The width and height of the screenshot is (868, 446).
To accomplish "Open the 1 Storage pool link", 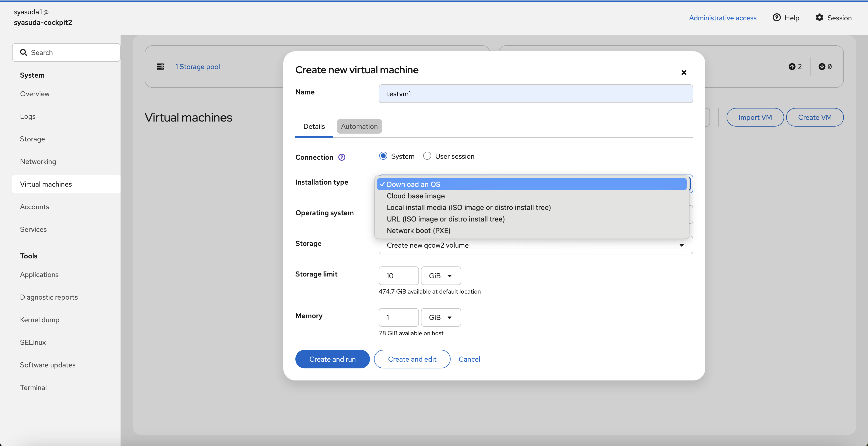I will (x=198, y=67).
